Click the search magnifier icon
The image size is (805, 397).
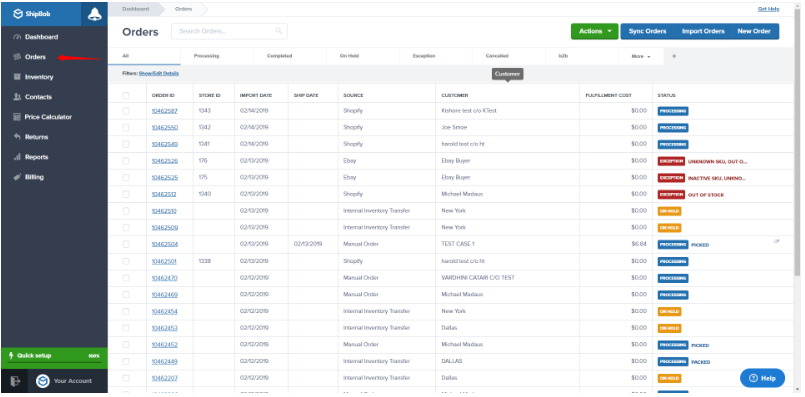coord(279,31)
